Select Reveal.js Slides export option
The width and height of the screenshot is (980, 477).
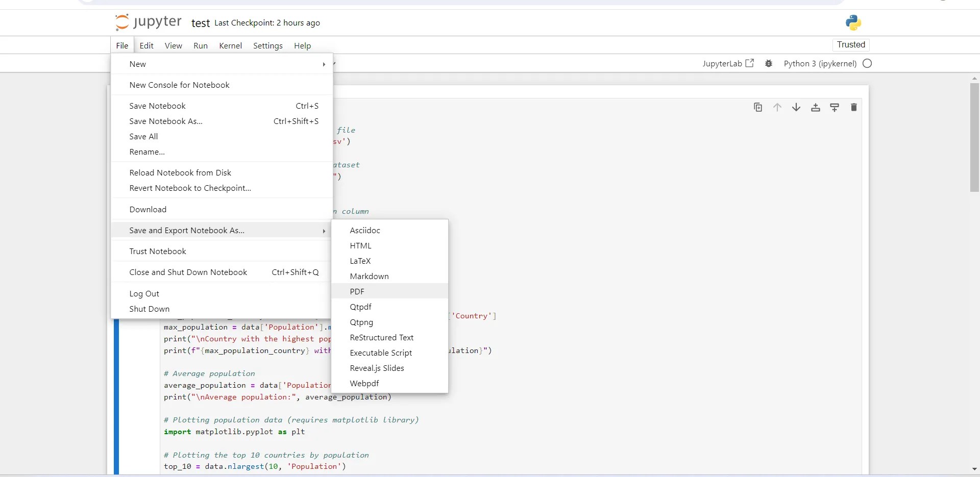[377, 368]
